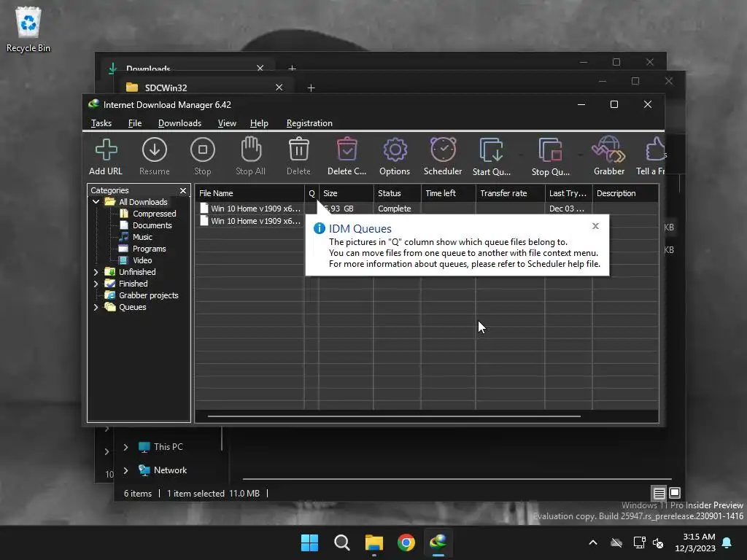Select Grabber projects in Categories
Image resolution: width=747 pixels, height=560 pixels.
click(x=148, y=295)
